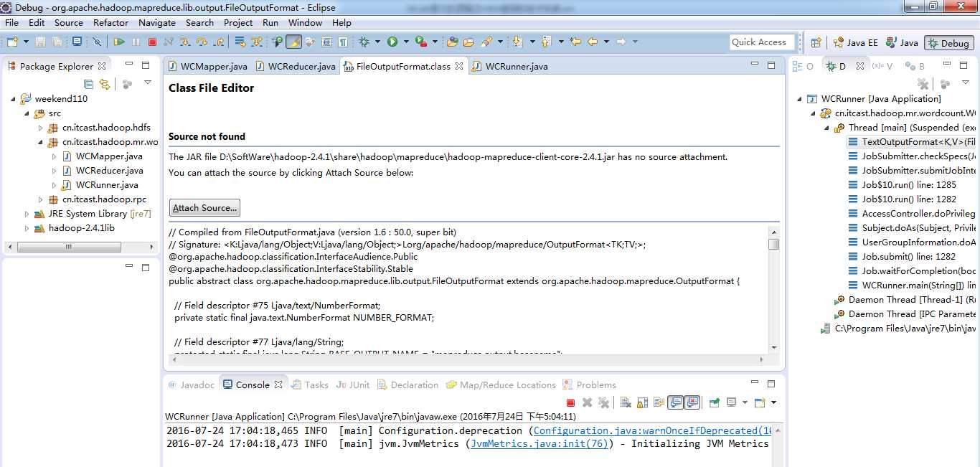Toggle Show Console on Standard Error
980x467 pixels.
[692, 402]
